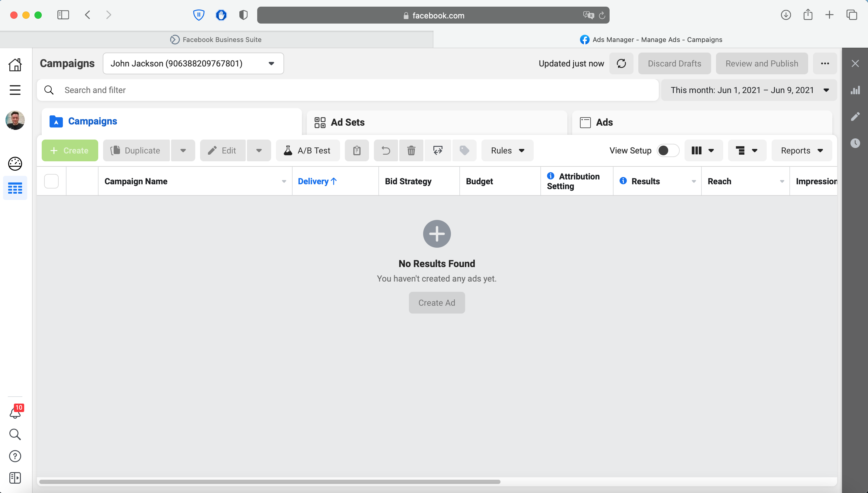Viewport: 868px width, 493px height.
Task: Click the paste clipboard toolbar icon
Action: (357, 151)
